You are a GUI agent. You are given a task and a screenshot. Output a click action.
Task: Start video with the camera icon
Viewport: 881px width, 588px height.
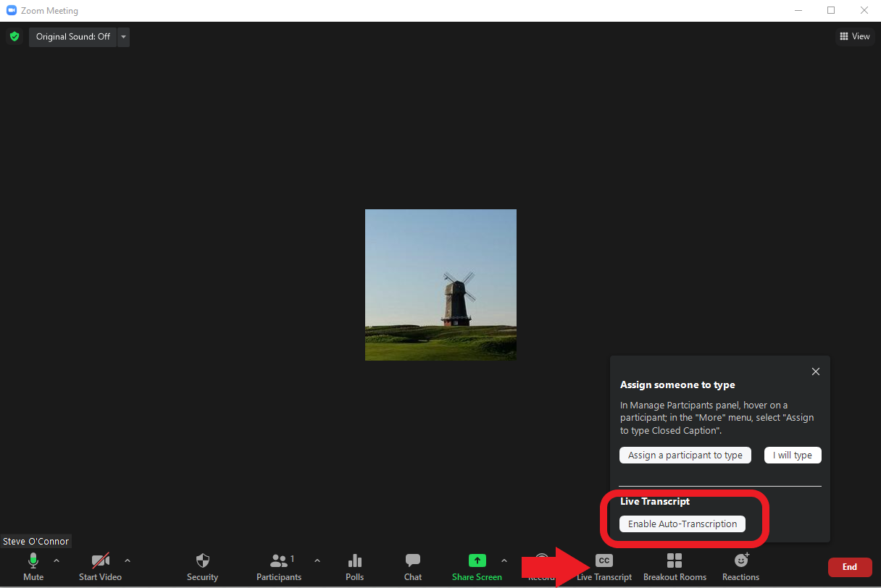(100, 562)
